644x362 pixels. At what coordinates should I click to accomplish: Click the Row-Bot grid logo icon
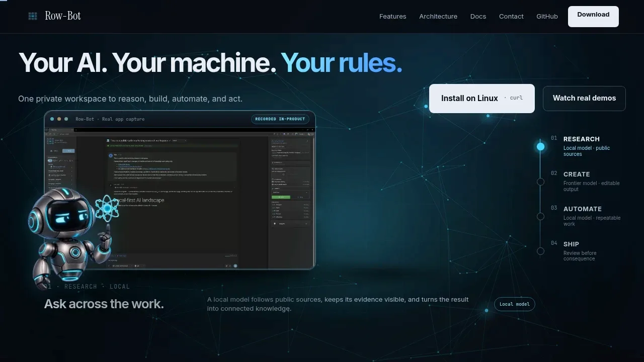(x=33, y=16)
